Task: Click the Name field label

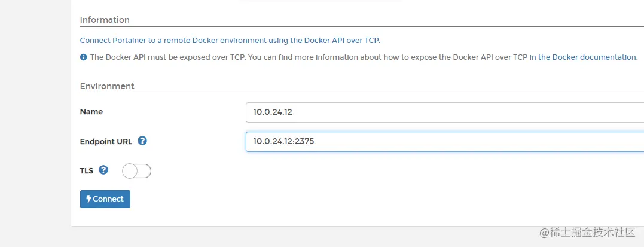Action: tap(91, 112)
